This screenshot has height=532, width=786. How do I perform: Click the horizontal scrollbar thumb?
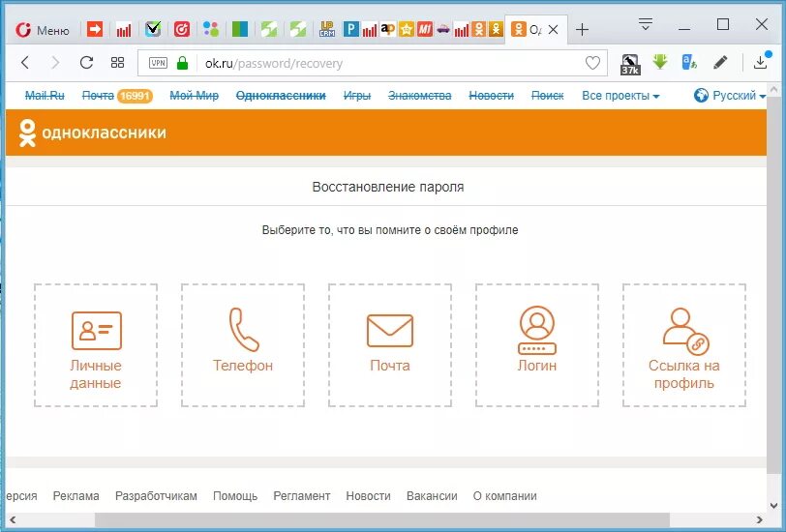pyautogui.click(x=382, y=519)
